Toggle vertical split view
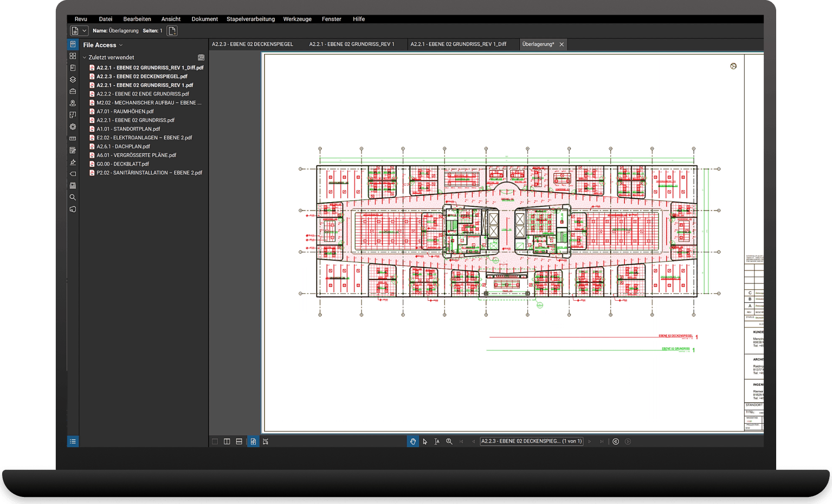 (x=227, y=442)
